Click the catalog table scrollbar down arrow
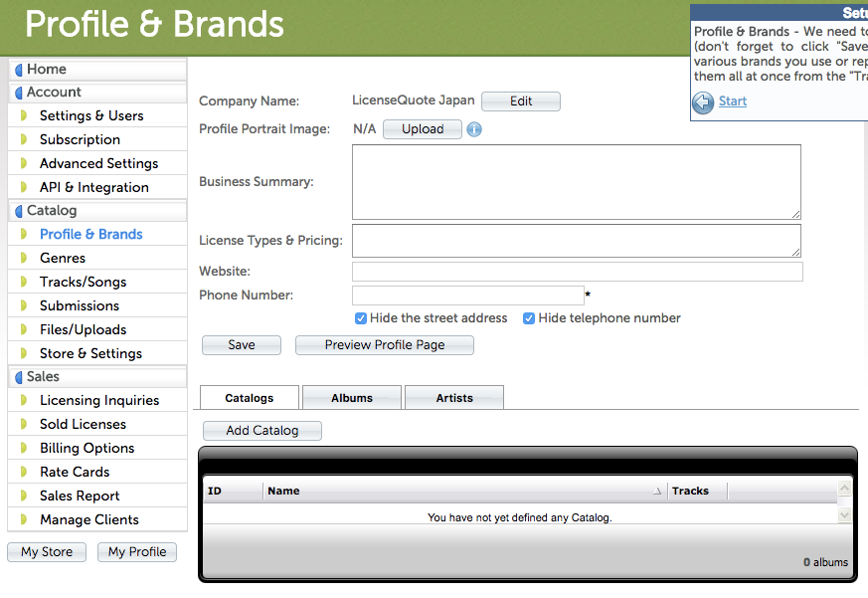This screenshot has width=868, height=598. click(x=844, y=515)
